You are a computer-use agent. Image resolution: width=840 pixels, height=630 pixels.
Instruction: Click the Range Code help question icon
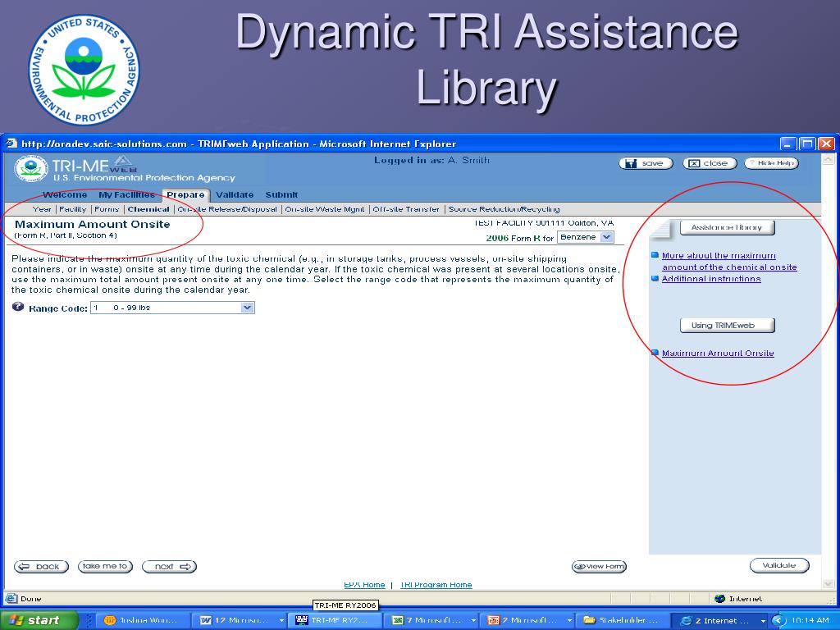coord(18,307)
